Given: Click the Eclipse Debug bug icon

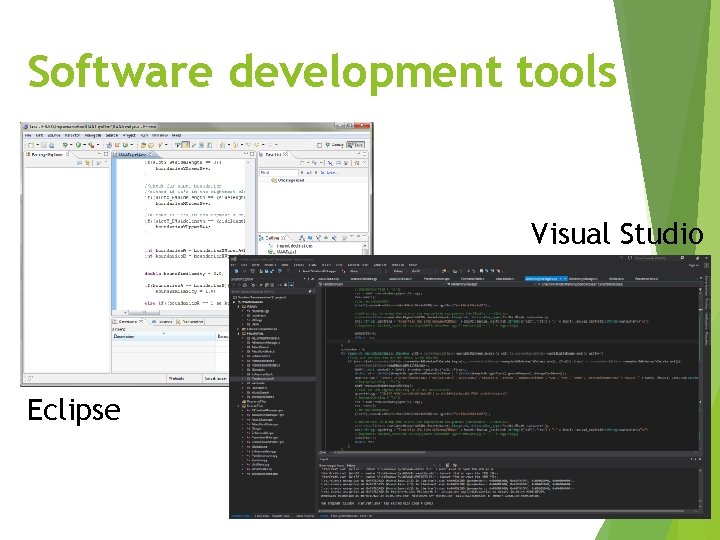Looking at the screenshot, I should 65,145.
